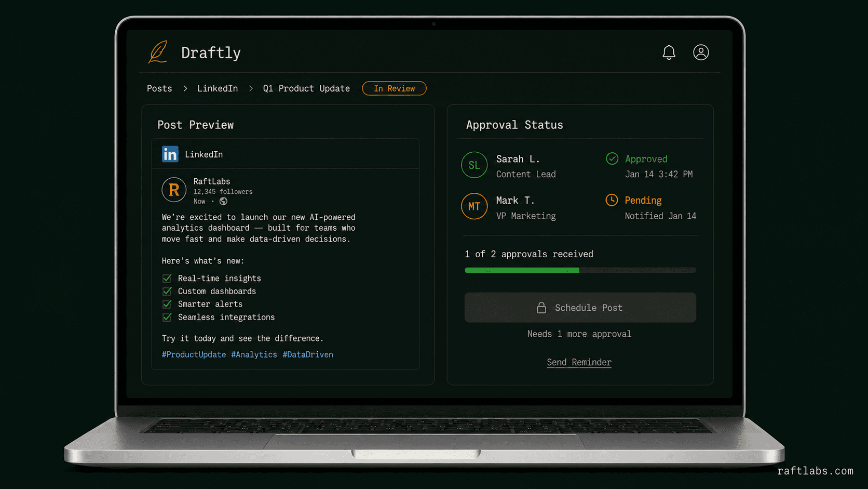Screen dimensions: 868x489
Task: Select the Q1 Product Update breadcrumb
Action: pos(306,88)
